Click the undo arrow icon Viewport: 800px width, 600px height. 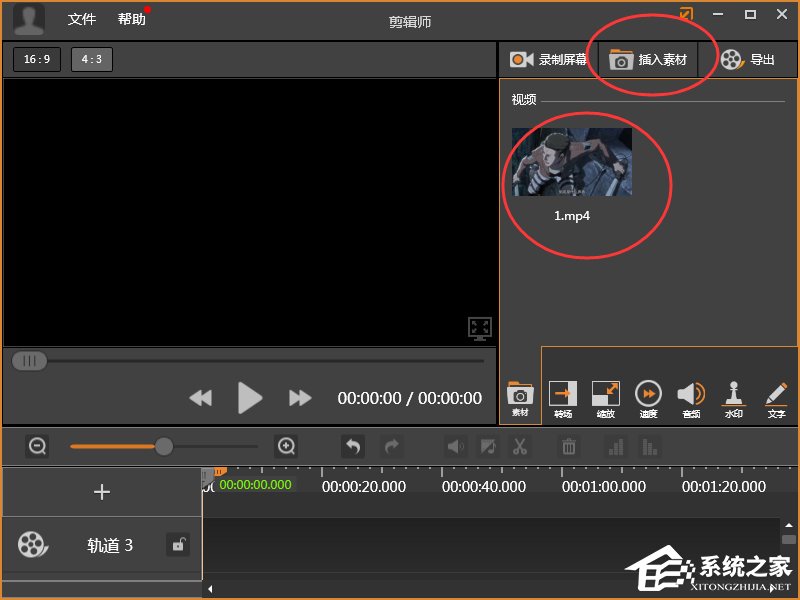click(x=353, y=446)
